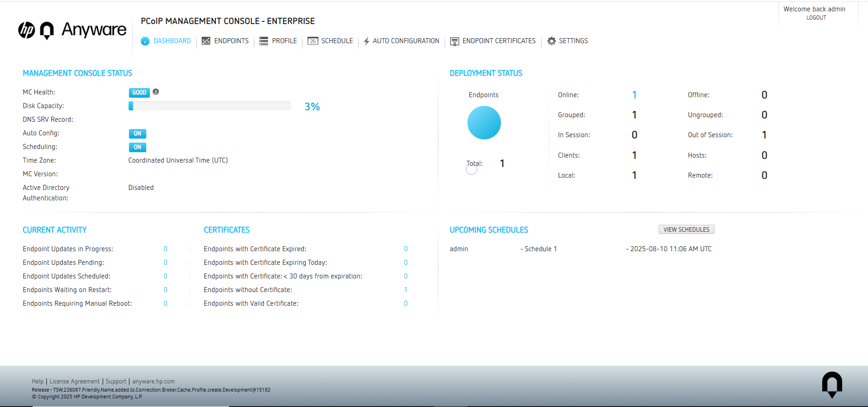Click the Auto Configuration lightning icon
Image resolution: width=868 pixels, height=407 pixels.
coord(367,41)
